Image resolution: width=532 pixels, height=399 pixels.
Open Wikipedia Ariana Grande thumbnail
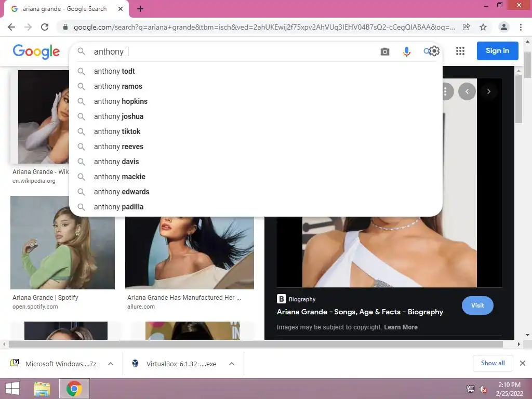click(x=44, y=117)
